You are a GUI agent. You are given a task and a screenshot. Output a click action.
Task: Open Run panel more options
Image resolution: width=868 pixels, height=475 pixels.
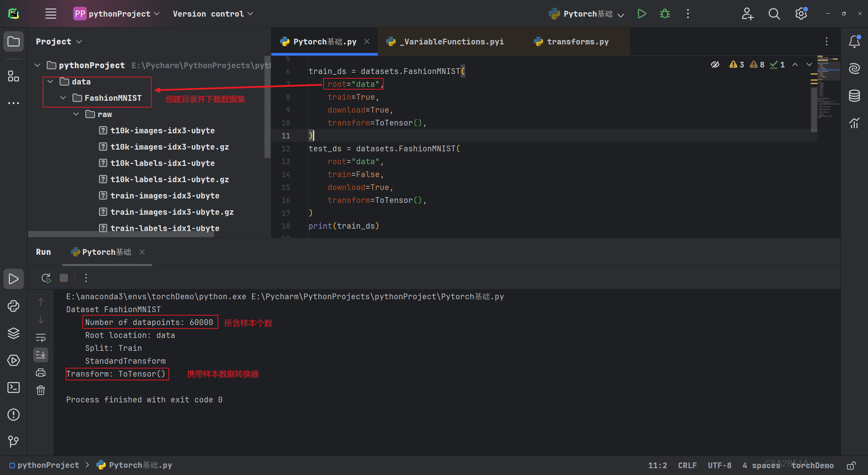coord(86,278)
